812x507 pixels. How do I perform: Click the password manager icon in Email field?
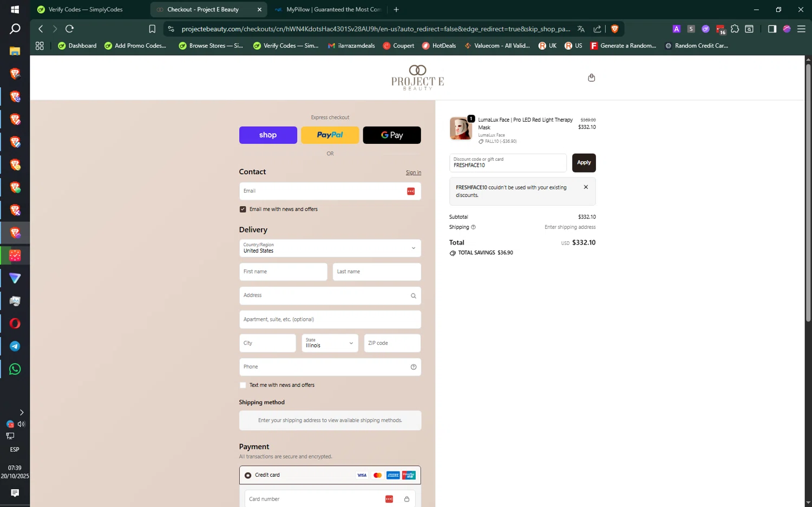411,191
